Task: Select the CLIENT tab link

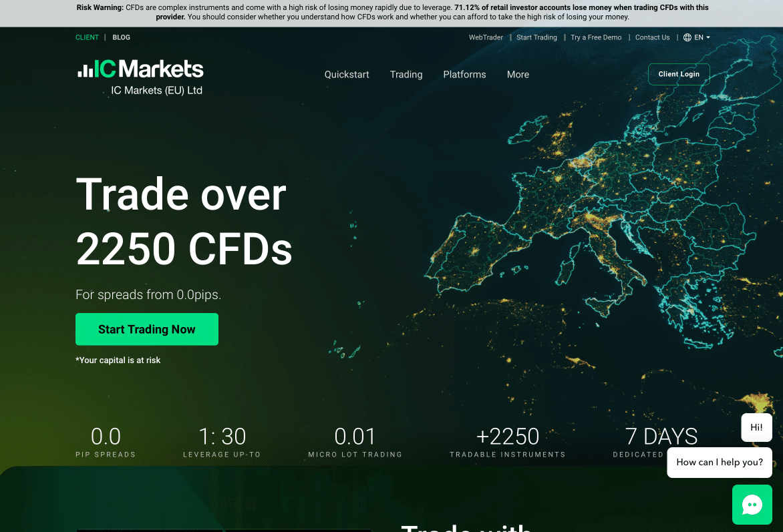Action: pos(87,37)
